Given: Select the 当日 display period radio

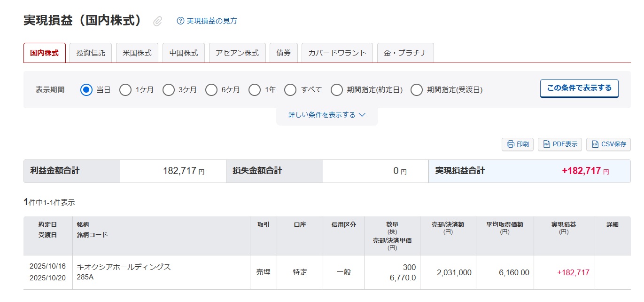Looking at the screenshot, I should click(x=86, y=90).
